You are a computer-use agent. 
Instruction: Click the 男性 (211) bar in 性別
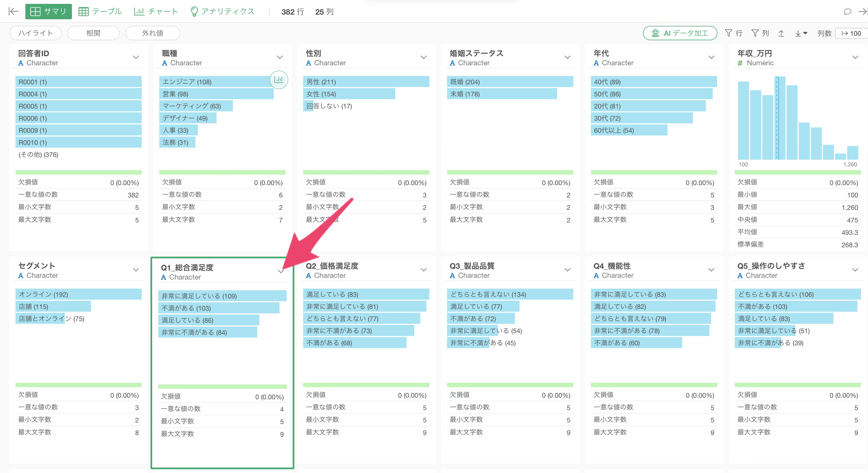click(366, 82)
